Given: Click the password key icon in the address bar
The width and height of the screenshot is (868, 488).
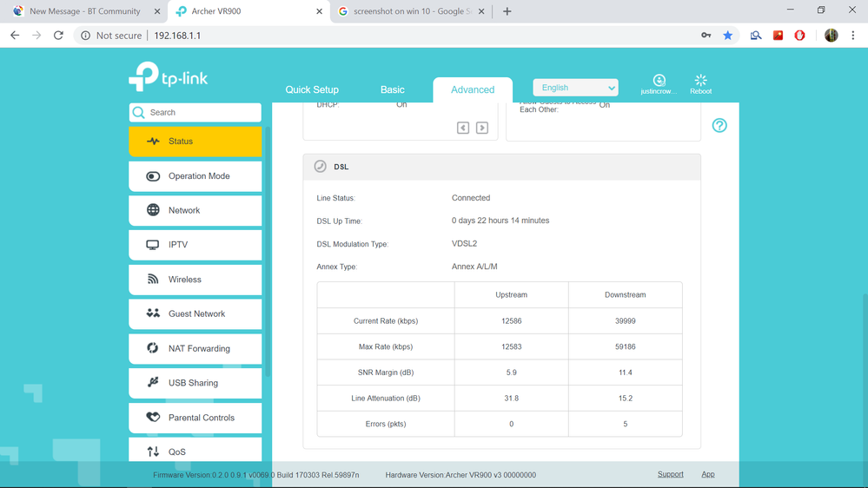Looking at the screenshot, I should 706,36.
